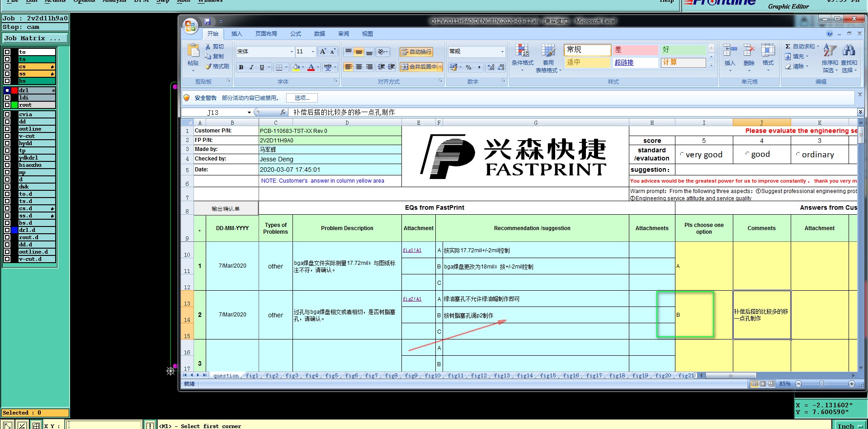
Task: Open the font name dropdown (宋体)
Action: coord(292,52)
